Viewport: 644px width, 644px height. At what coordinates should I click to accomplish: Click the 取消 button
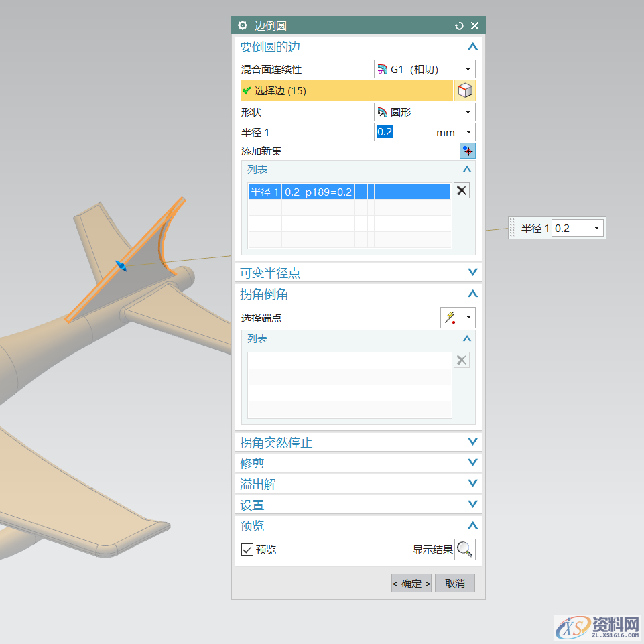point(454,583)
